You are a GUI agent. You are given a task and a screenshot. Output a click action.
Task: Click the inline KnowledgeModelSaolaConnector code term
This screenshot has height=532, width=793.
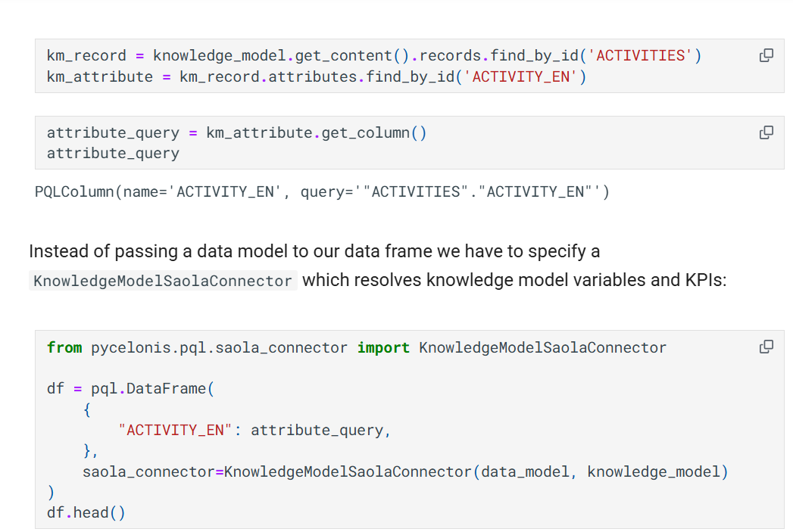click(x=163, y=281)
